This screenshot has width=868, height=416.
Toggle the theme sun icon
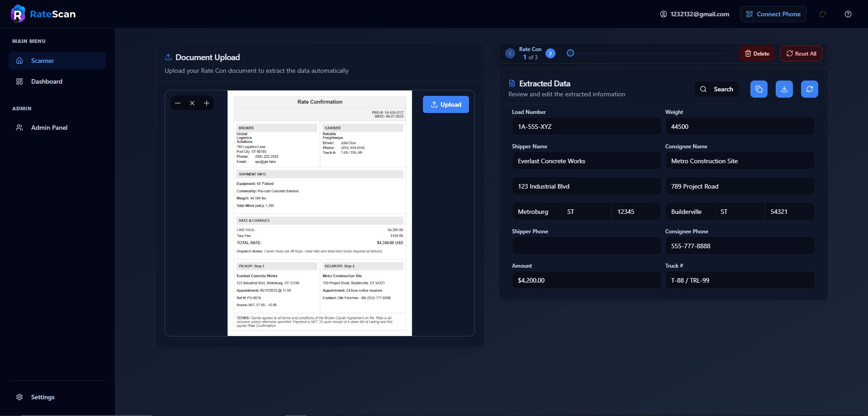point(823,14)
